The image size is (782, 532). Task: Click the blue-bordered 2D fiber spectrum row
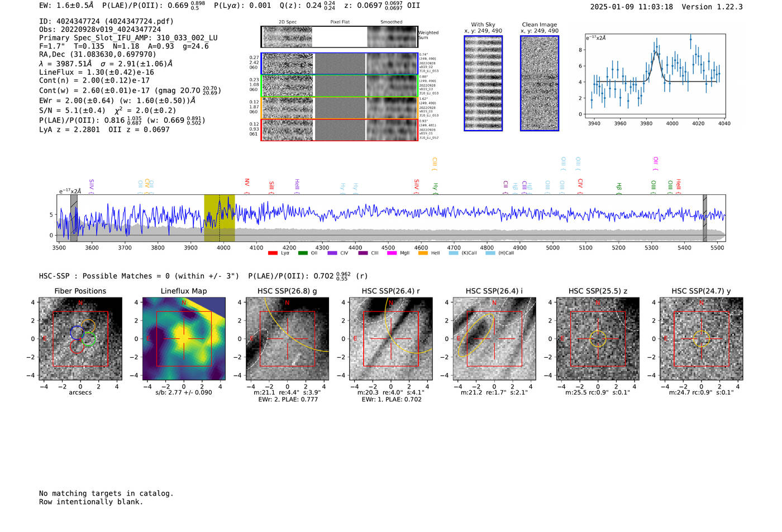pyautogui.click(x=339, y=64)
